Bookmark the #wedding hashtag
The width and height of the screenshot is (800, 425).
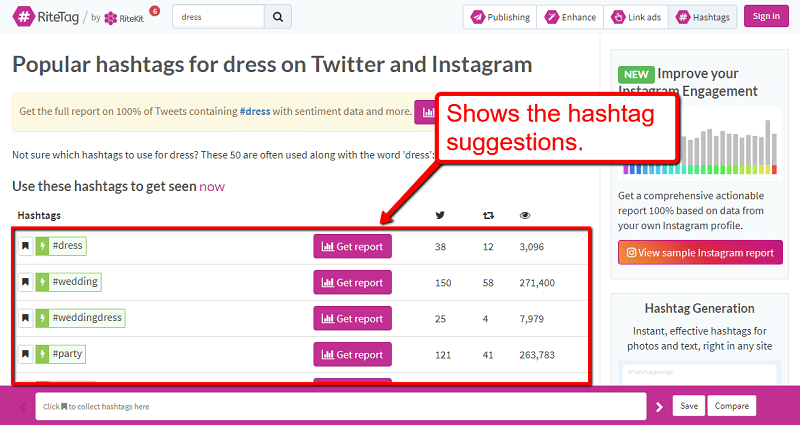26,282
